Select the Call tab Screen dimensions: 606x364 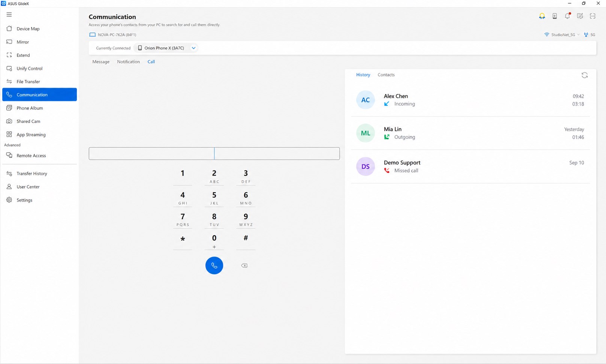click(x=151, y=62)
